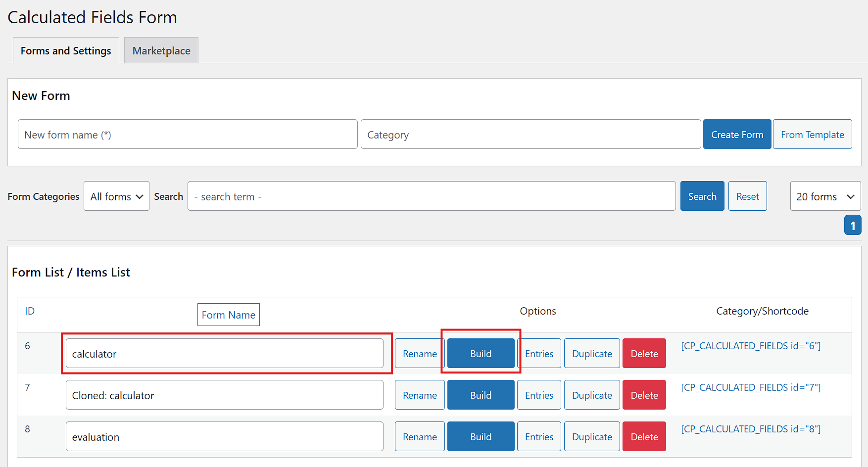Click the From Template button
Screen dimensions: 868x467
click(x=812, y=135)
